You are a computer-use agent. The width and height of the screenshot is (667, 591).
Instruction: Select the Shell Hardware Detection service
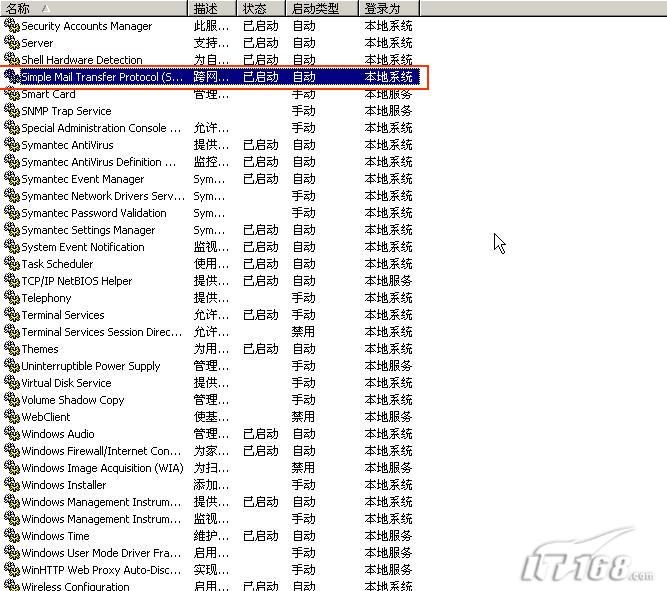pos(82,60)
